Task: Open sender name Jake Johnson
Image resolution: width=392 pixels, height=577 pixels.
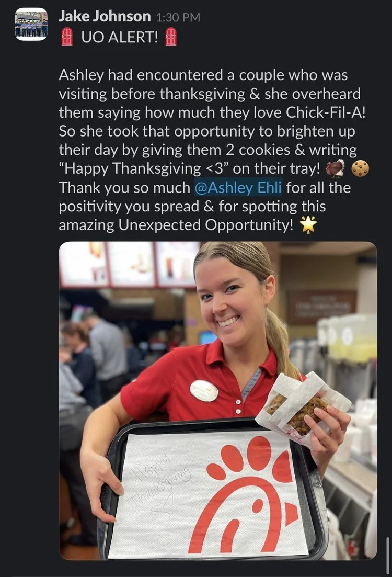Action: (105, 17)
